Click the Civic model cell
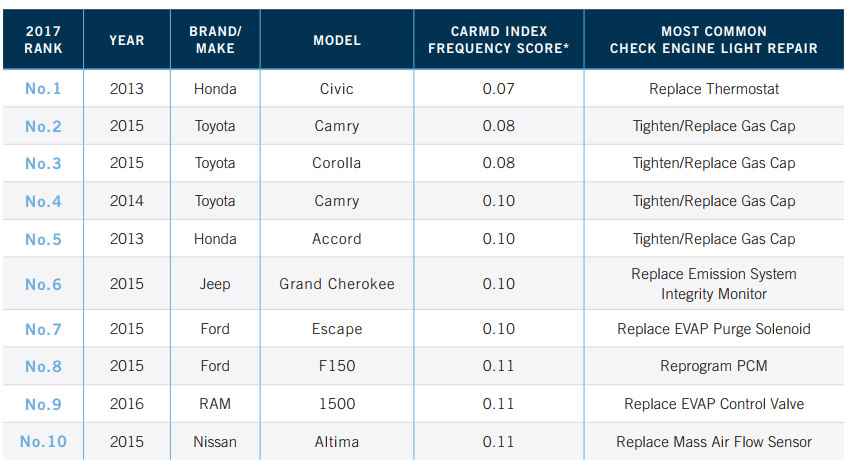 [337, 89]
